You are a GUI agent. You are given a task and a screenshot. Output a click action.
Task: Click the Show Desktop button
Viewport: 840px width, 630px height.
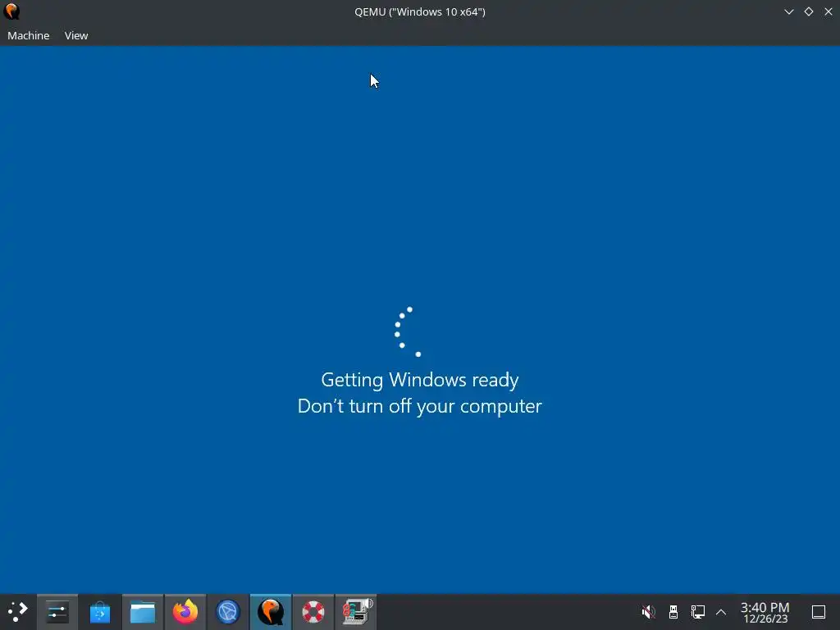click(819, 612)
